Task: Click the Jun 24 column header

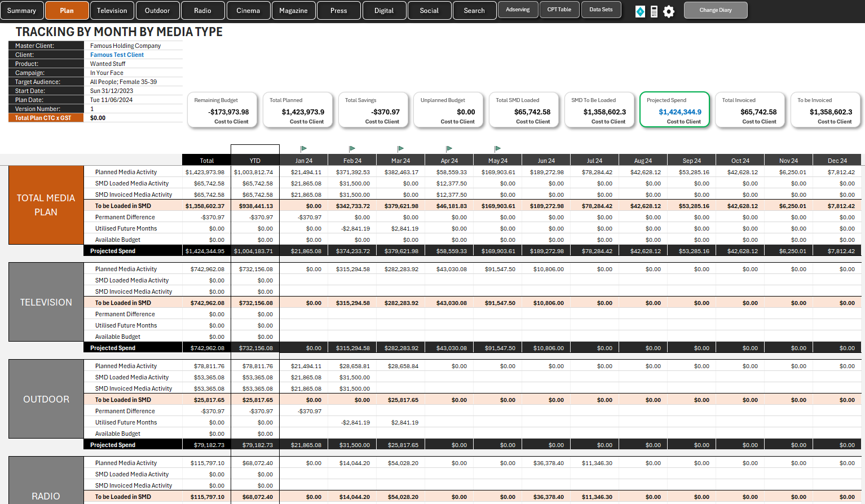Action: coord(546,160)
